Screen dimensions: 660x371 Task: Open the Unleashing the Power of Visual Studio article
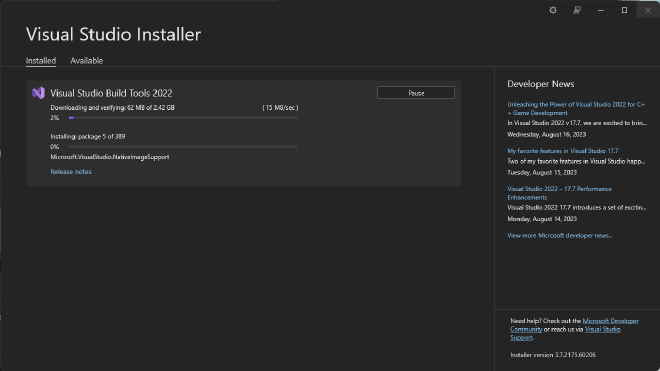[x=576, y=109]
